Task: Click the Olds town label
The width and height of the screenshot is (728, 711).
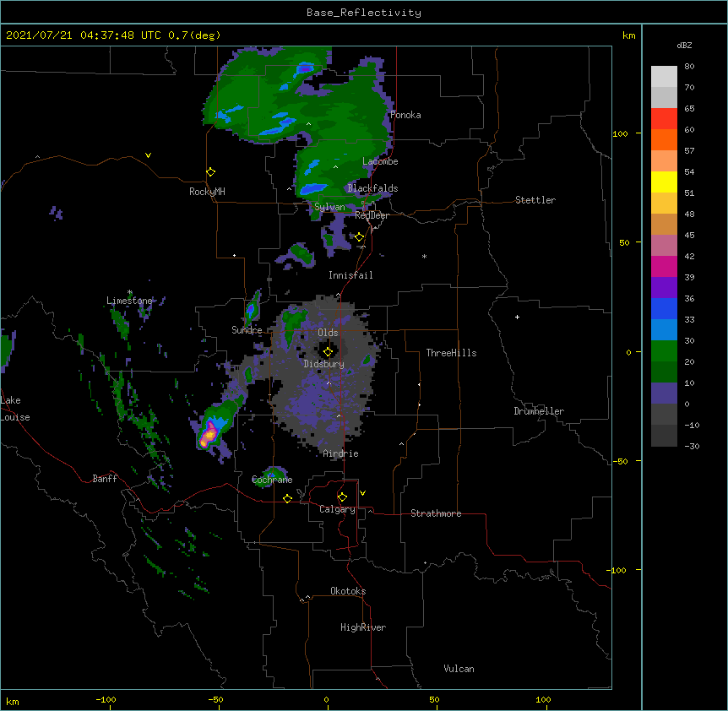Action: coord(328,333)
